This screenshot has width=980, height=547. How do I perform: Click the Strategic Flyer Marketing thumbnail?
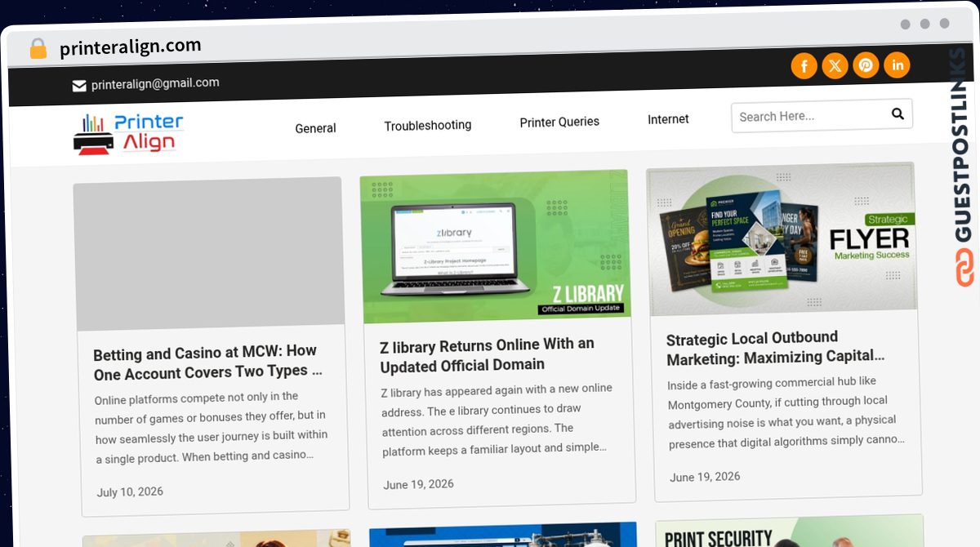coord(782,238)
